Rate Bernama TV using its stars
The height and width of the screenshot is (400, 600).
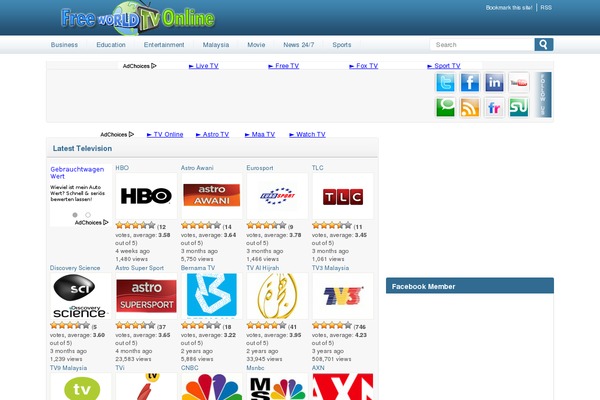201,325
